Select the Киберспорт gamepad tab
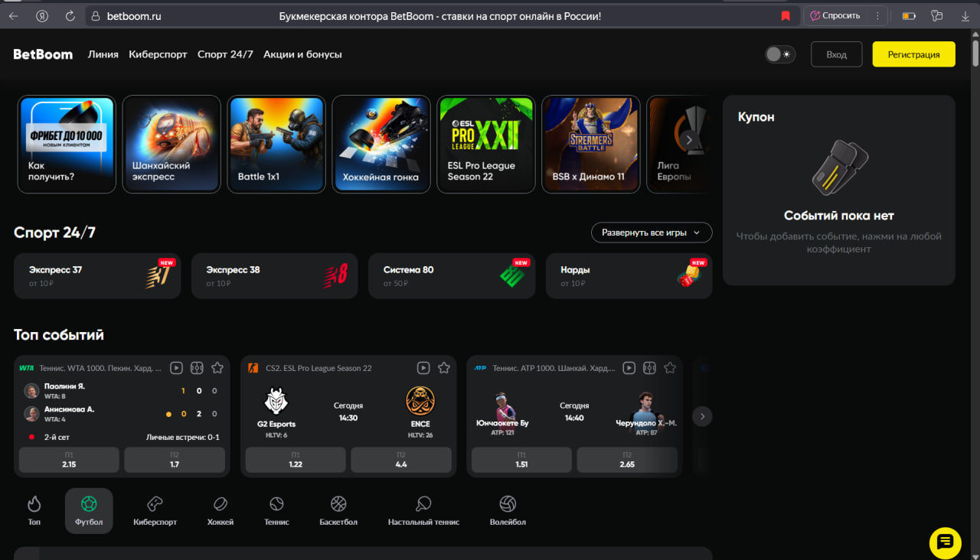This screenshot has width=980, height=560. [x=155, y=510]
